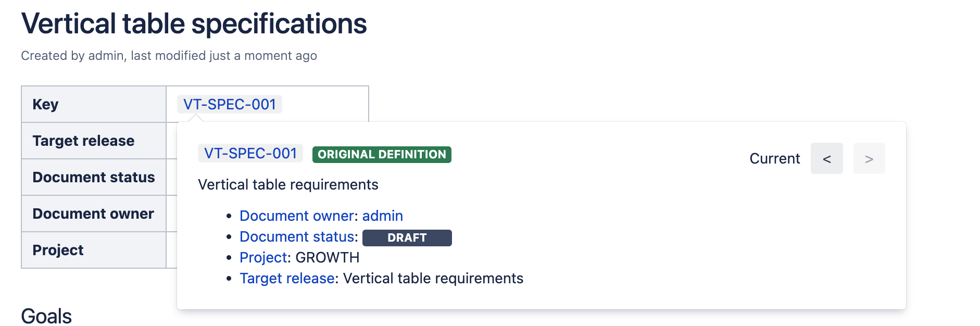Viewport: 980px width, 326px height.
Task: Open VT-SPEC-001 key link in table
Action: tap(229, 104)
